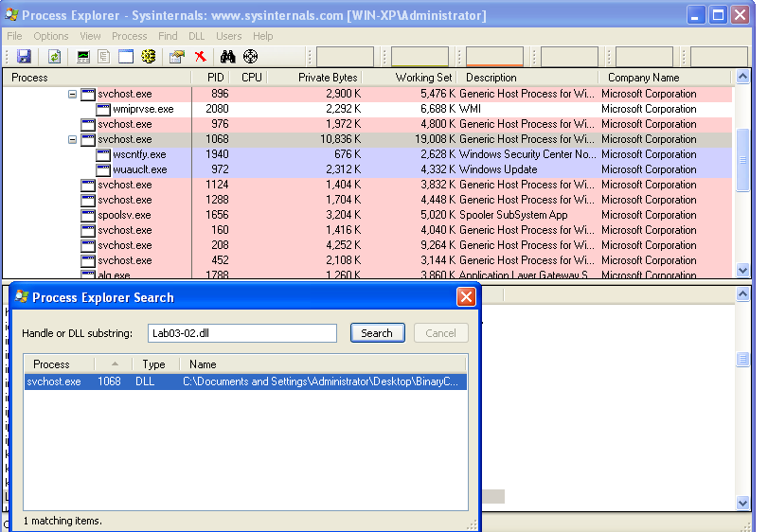Click the binoculars Find icon

tap(227, 57)
